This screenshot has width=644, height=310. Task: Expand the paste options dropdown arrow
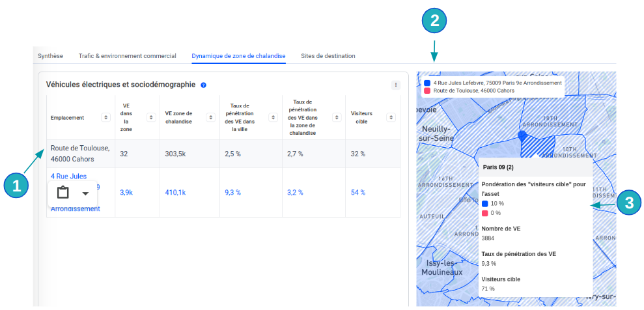85,193
